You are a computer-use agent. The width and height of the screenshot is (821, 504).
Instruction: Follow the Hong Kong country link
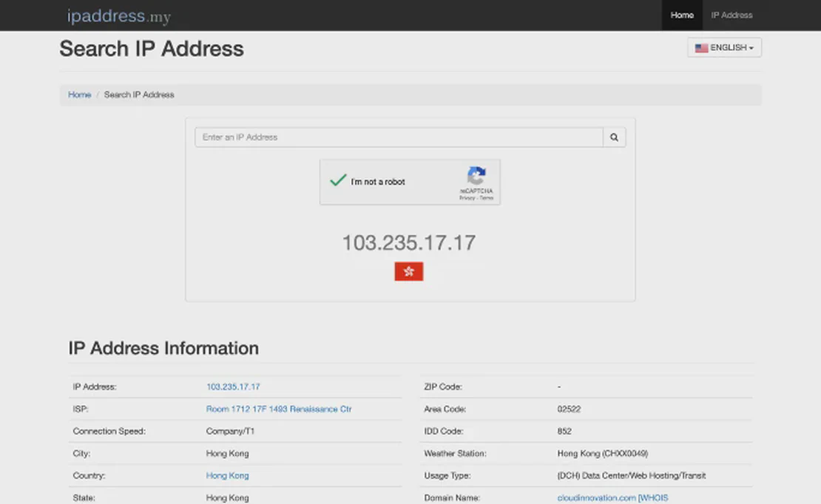(227, 475)
